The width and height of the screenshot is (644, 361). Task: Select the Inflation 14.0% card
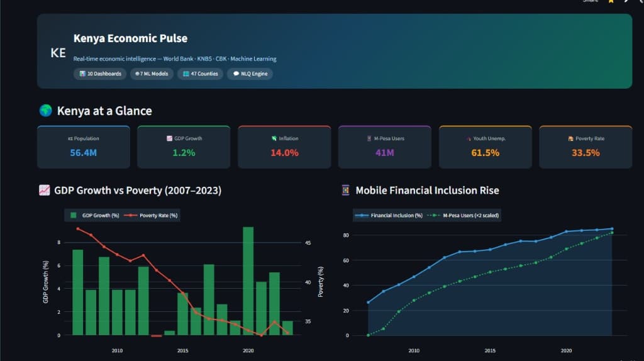click(x=284, y=147)
